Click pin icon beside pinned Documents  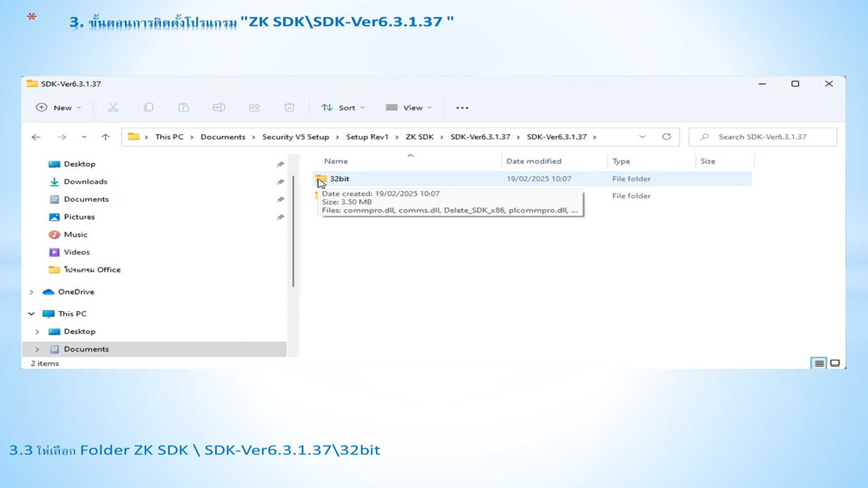click(280, 199)
